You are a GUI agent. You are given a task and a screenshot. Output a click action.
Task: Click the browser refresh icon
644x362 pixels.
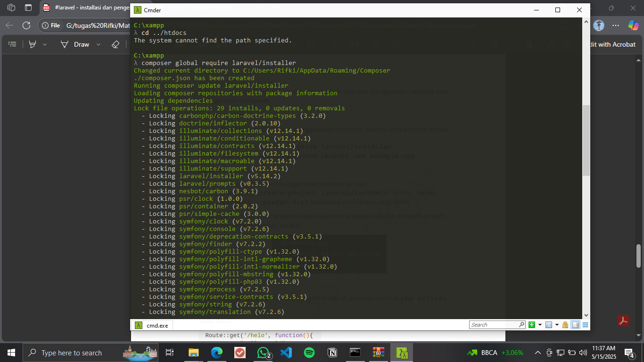25,26
